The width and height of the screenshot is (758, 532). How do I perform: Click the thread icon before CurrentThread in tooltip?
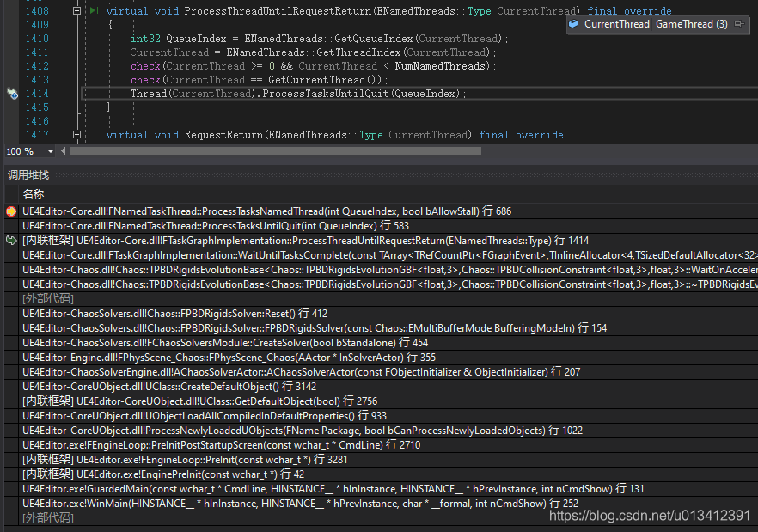pyautogui.click(x=572, y=25)
